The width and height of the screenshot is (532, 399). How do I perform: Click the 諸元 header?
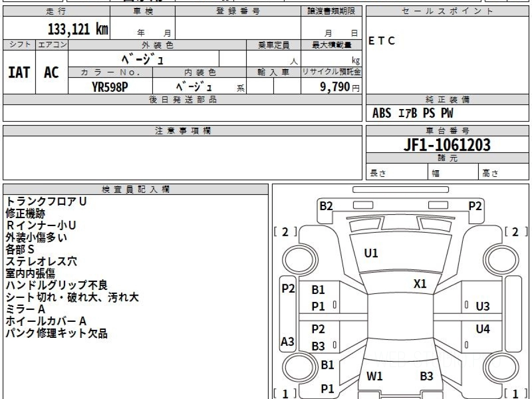point(447,158)
